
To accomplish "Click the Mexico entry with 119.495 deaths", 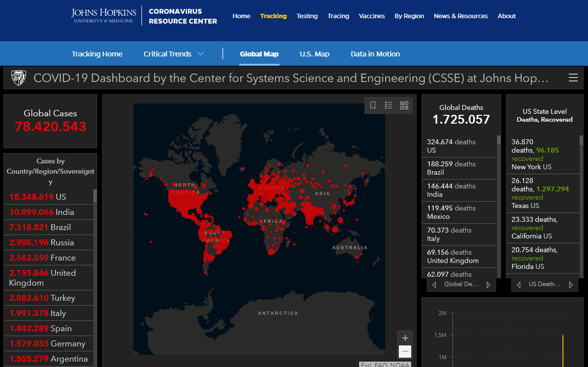I will (459, 212).
